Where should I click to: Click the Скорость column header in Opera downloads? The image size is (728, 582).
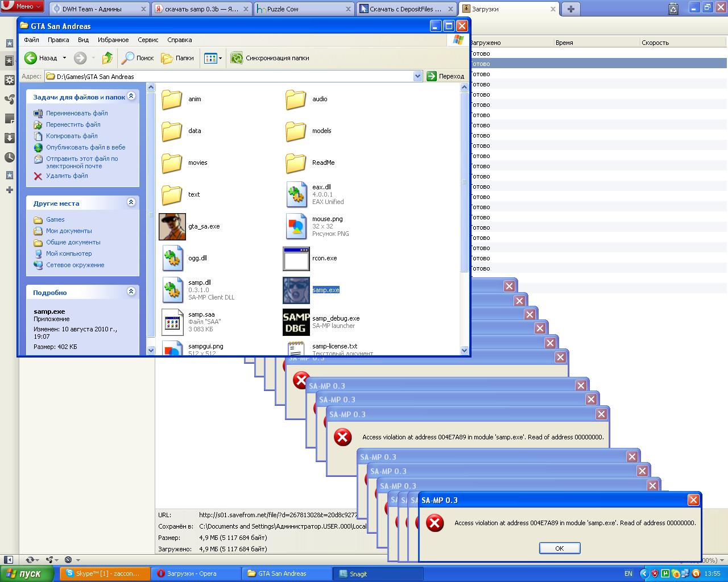tap(684, 43)
